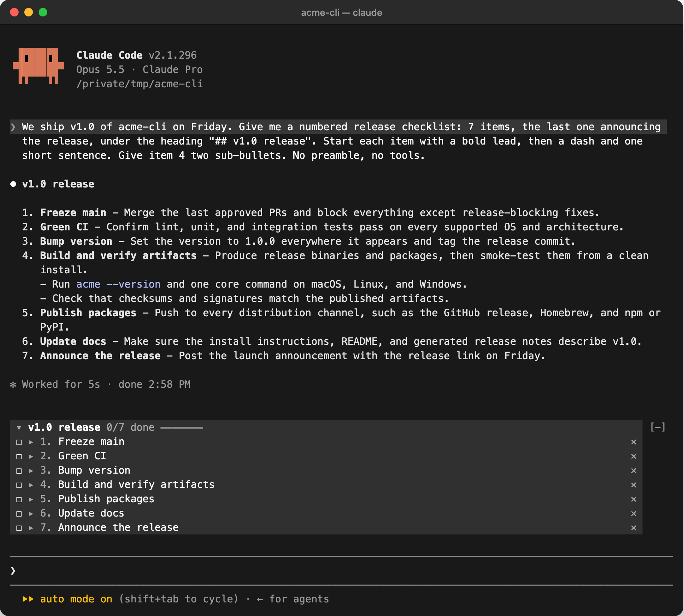Collapse the v1.0 release checklist triangle
Viewport: 684px width, 616px height.
(x=19, y=427)
